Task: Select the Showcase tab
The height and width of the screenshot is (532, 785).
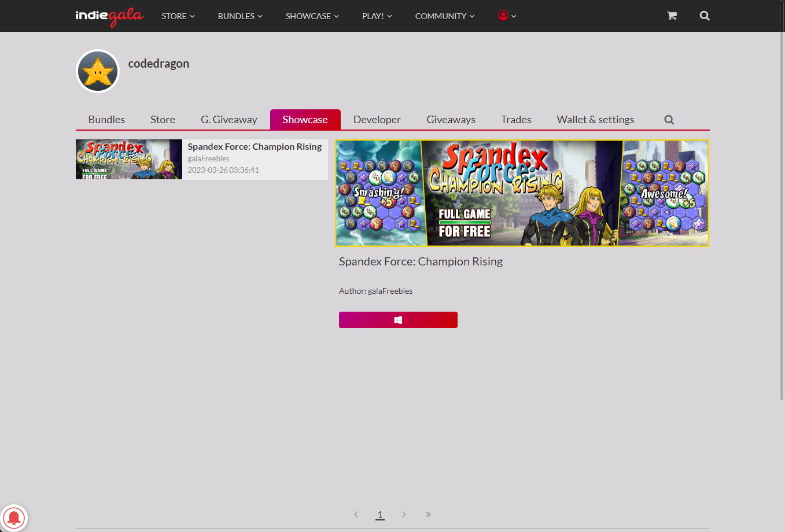Action: [x=305, y=120]
